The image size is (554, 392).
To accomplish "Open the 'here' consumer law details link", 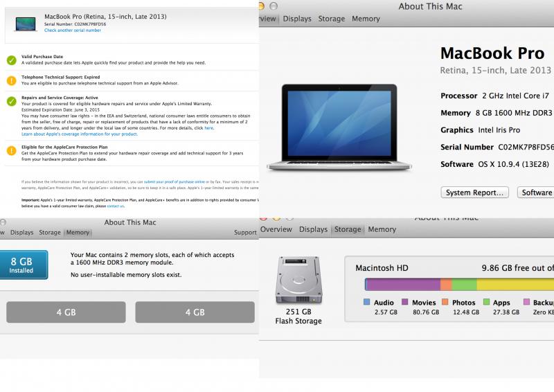I will 209,128.
